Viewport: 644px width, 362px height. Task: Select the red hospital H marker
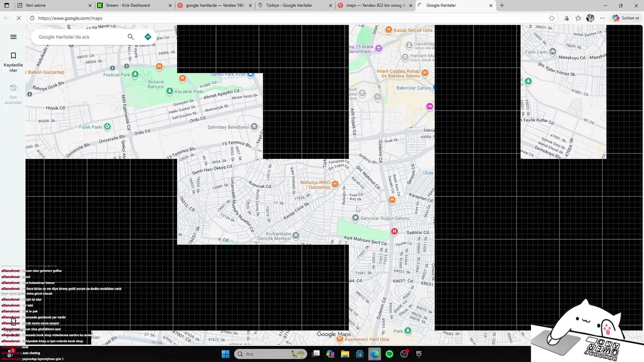(394, 231)
